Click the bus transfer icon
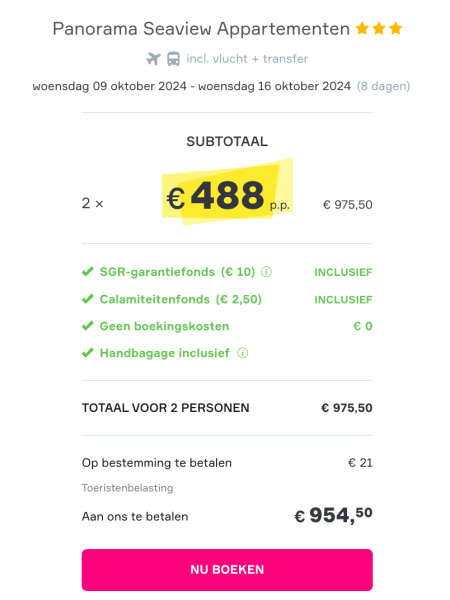Image resolution: width=450 pixels, height=600 pixels. click(173, 59)
